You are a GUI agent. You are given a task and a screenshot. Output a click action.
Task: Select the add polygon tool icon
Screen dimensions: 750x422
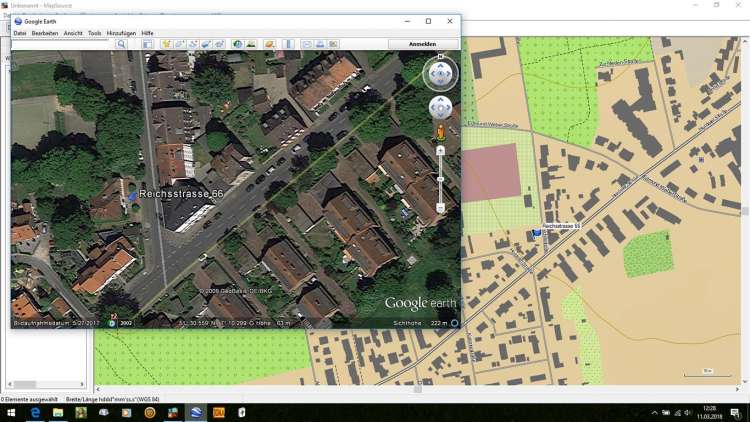[179, 44]
